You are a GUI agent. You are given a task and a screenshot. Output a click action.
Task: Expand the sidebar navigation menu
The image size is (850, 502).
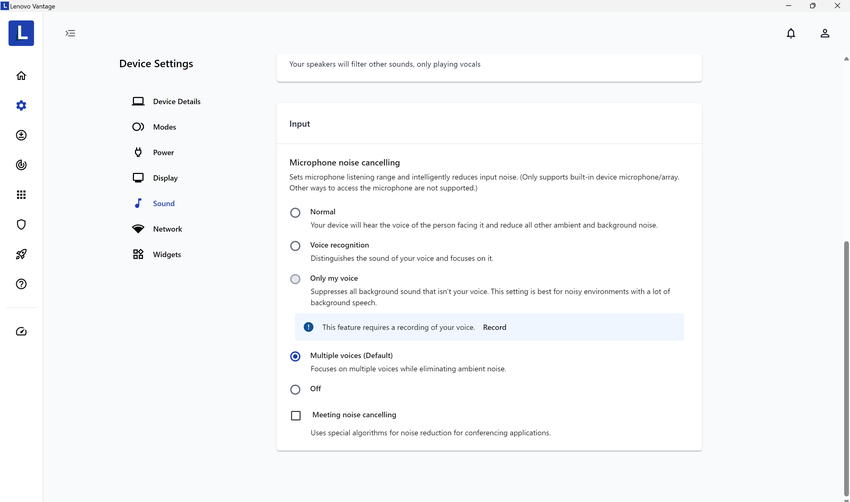[70, 33]
